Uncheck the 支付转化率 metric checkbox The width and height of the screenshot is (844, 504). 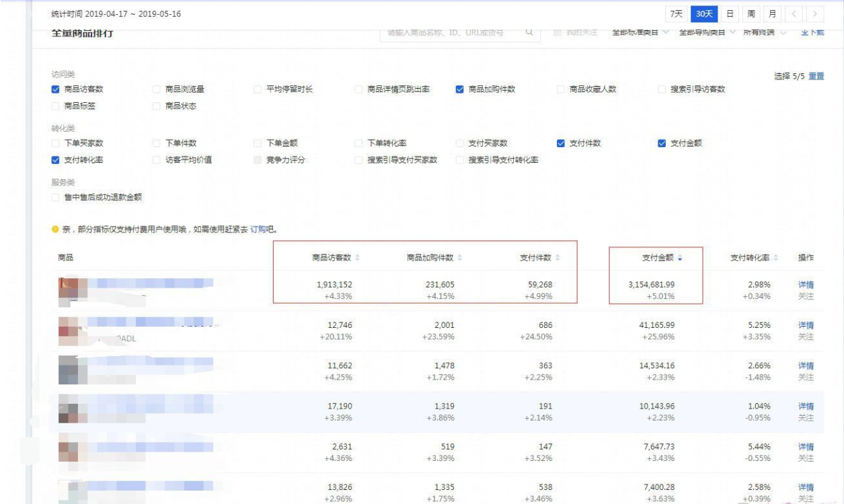pyautogui.click(x=56, y=160)
